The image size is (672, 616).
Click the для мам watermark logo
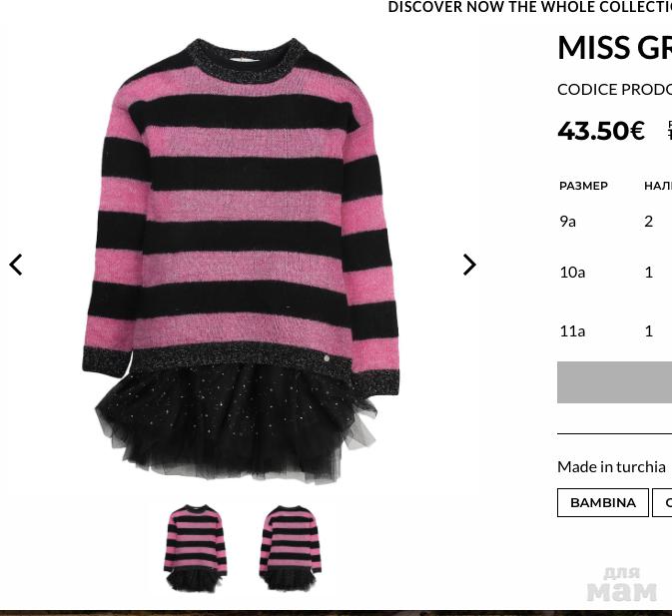tap(622, 585)
